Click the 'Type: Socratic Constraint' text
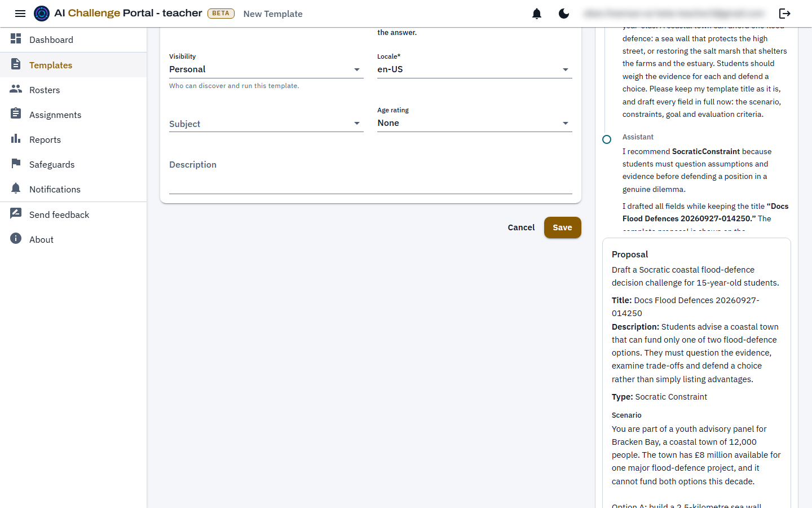Viewport: 812px width, 508px height. click(x=659, y=397)
